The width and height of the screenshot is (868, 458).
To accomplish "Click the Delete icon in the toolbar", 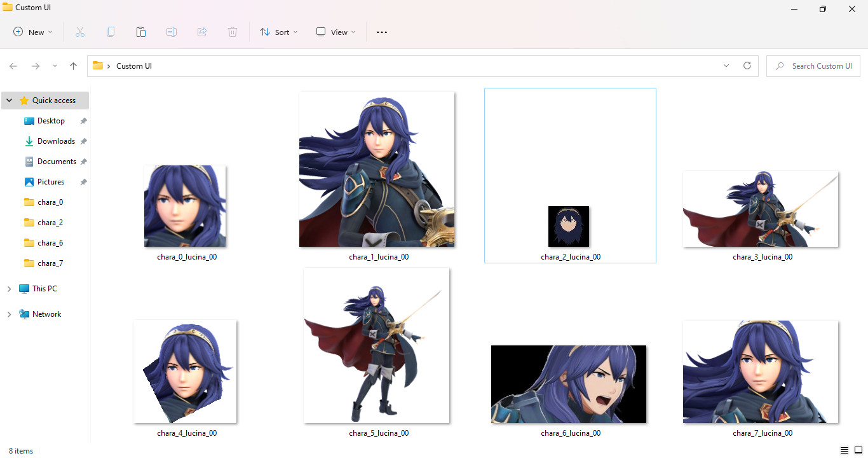I will coord(233,31).
